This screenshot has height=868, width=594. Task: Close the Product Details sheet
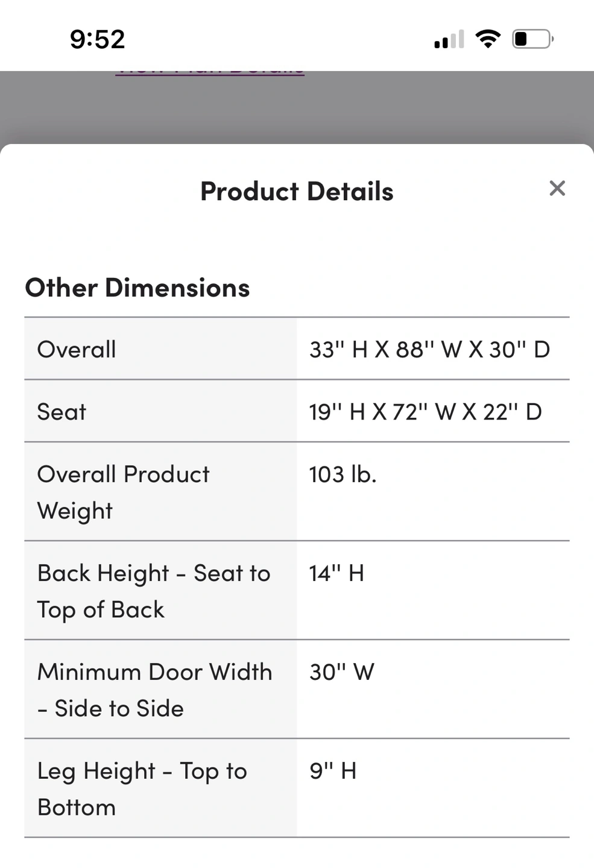pyautogui.click(x=557, y=188)
